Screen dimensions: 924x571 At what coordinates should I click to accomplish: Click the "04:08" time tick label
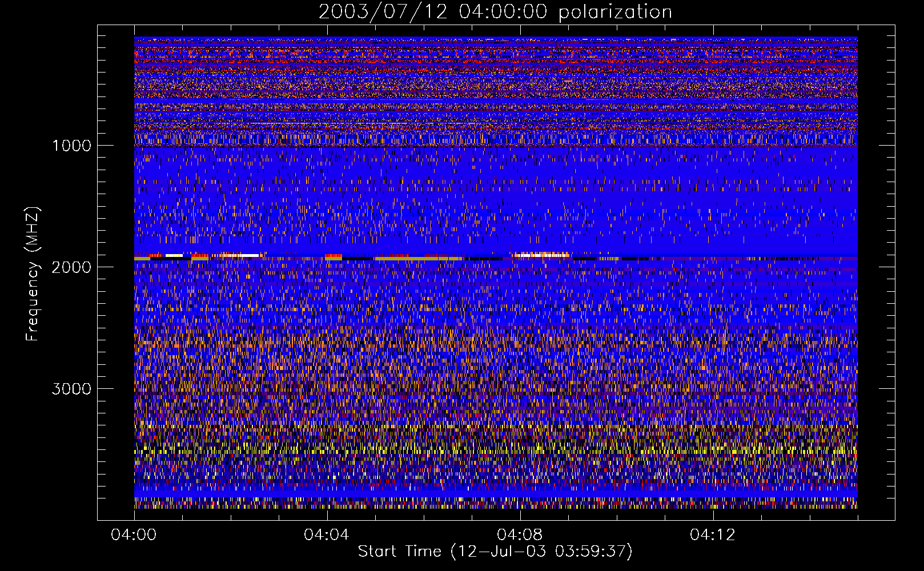[x=520, y=535]
